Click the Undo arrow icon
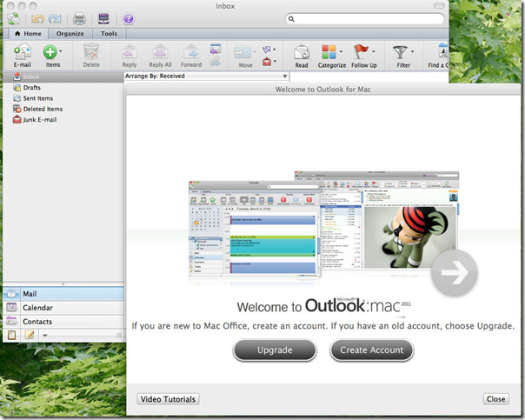 coord(37,19)
